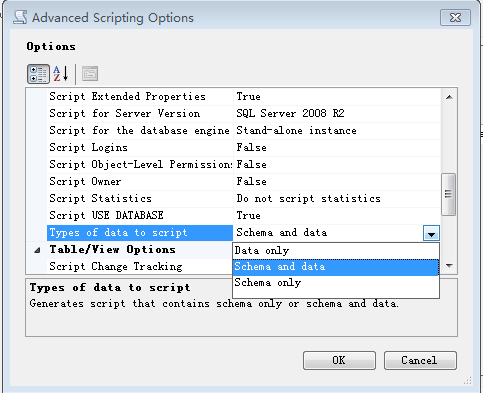Select the Script Statistics property row
Screen dimensions: 483x393
click(244, 199)
